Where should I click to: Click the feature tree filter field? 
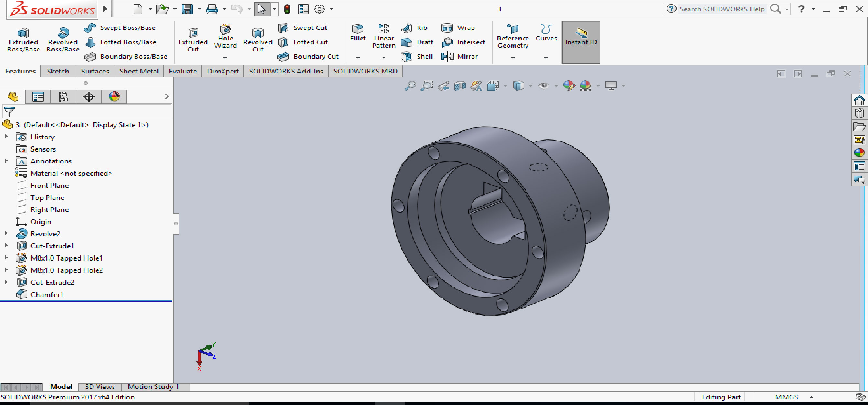pos(87,111)
